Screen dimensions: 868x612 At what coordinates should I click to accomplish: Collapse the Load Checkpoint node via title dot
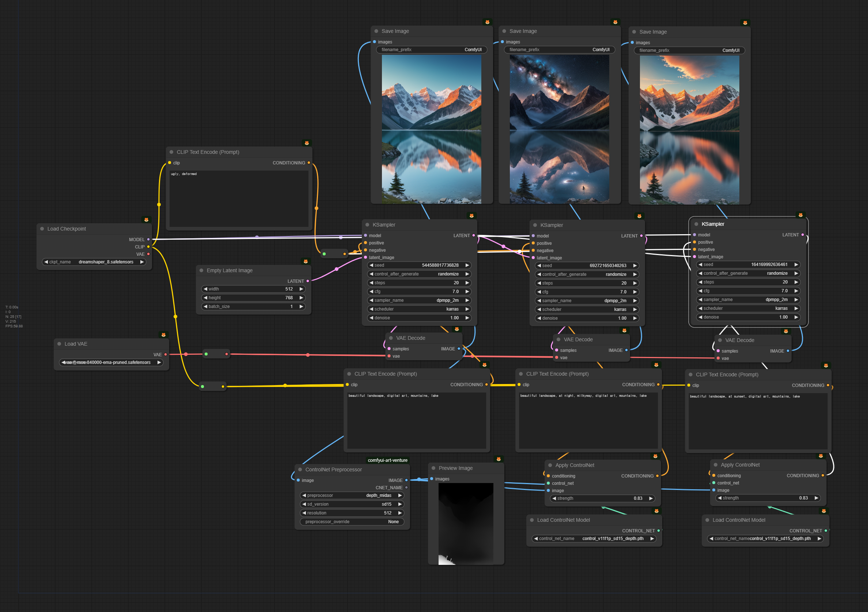pos(42,229)
